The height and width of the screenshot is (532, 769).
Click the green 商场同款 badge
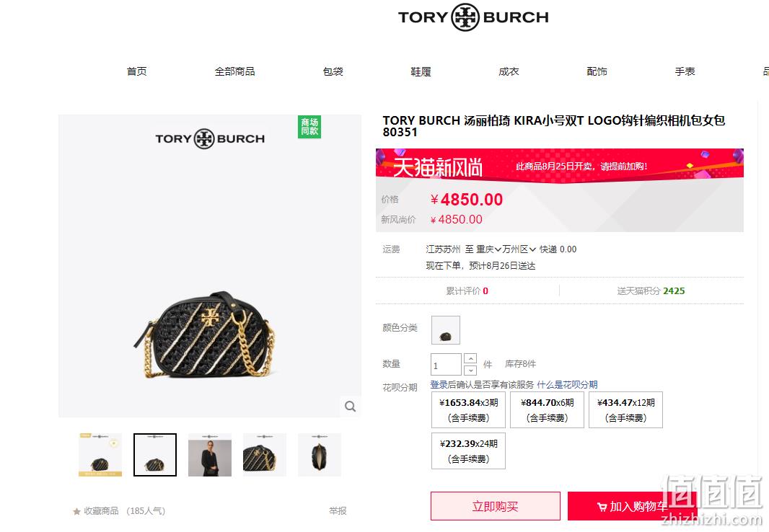309,127
